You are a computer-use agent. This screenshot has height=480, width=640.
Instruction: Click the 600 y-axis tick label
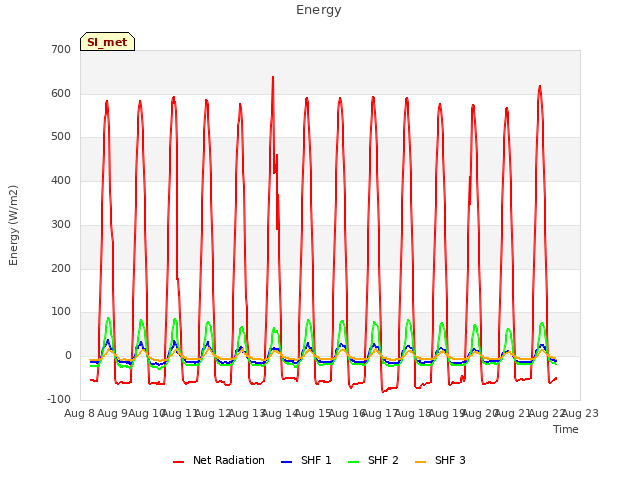click(x=61, y=93)
